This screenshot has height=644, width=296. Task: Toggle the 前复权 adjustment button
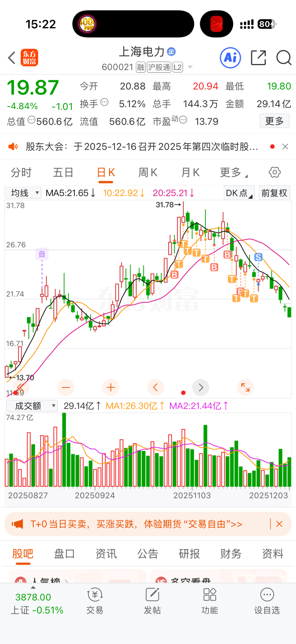point(274,193)
